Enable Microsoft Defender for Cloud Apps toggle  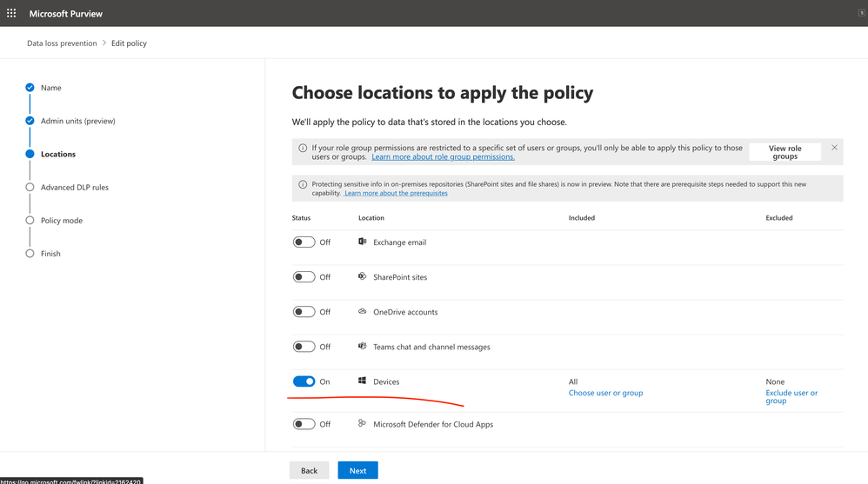(x=304, y=424)
